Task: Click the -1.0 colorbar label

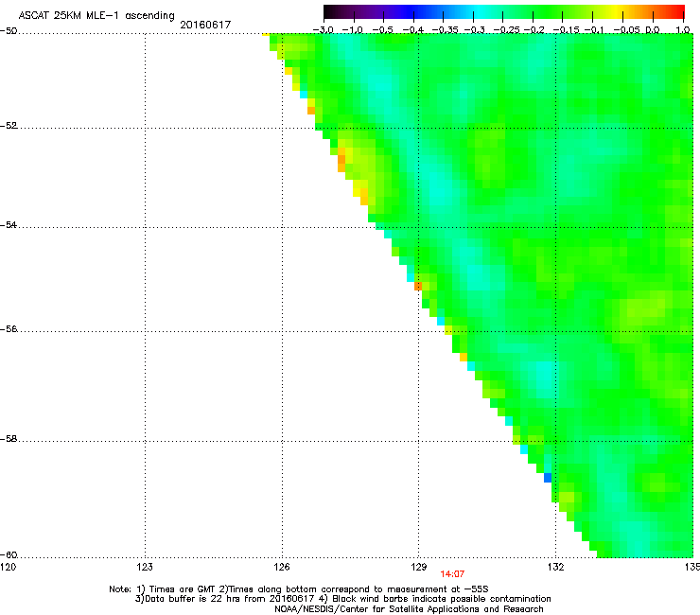Action: [x=353, y=30]
